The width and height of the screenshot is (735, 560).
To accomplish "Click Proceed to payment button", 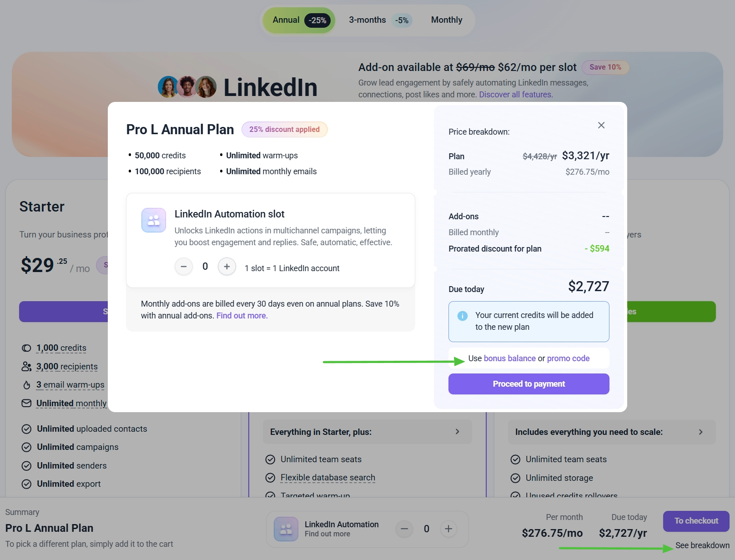I will [x=529, y=384].
